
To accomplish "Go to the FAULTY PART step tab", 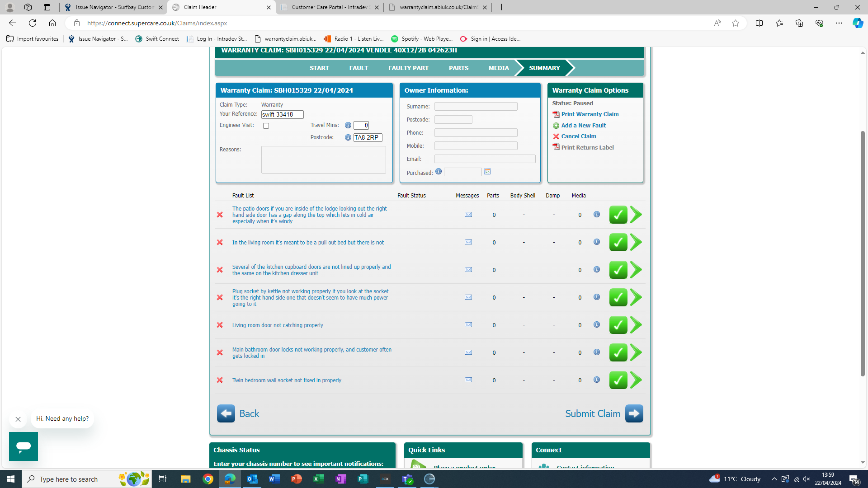I will click(x=408, y=68).
